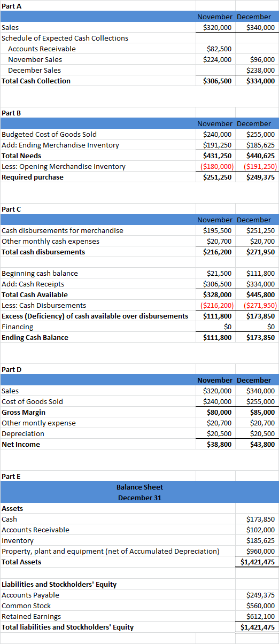
Task: Select the 'Schedule of Expected Cash Collections' label
Action: click(x=65, y=38)
